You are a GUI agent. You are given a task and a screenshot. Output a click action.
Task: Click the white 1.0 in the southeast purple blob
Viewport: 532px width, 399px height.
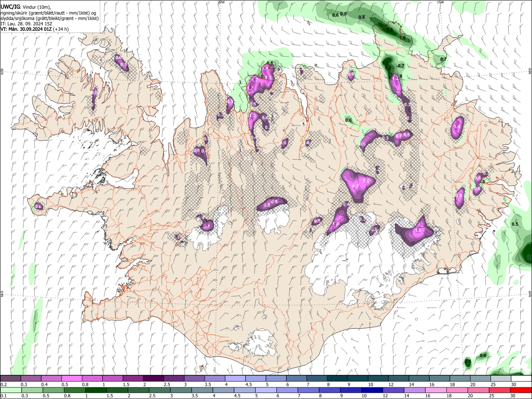click(418, 230)
